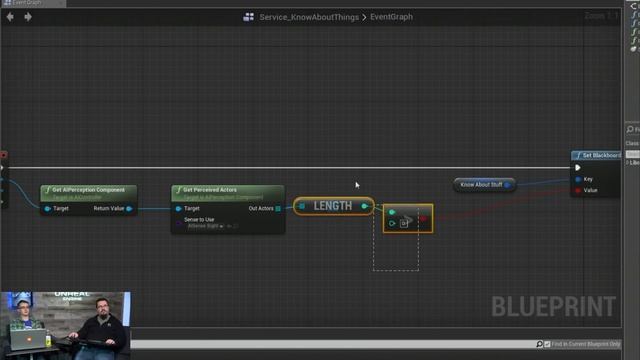Viewport: 640px width, 360px height.
Task: Click the find results search magnifier icon
Action: coord(539,344)
